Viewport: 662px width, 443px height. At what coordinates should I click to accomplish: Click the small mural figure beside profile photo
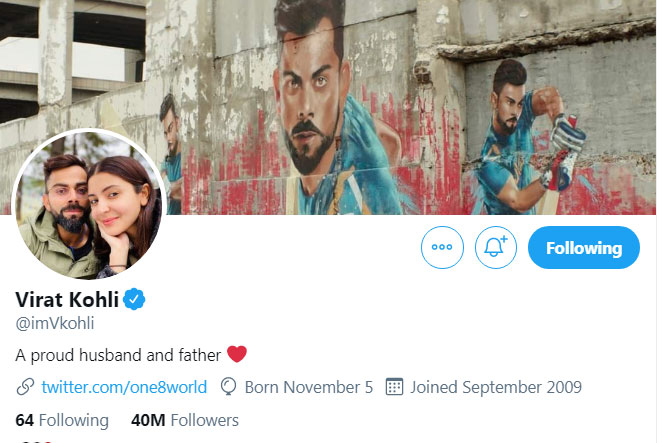click(171, 154)
